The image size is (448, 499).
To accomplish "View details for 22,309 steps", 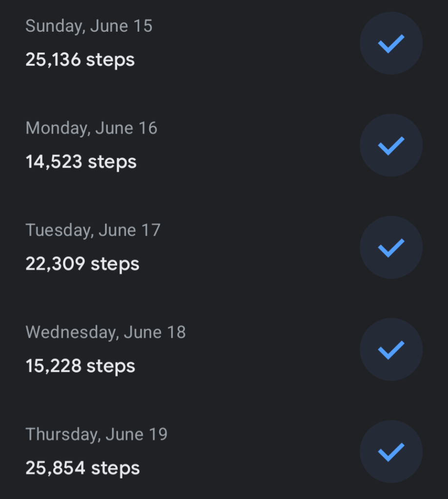I will click(x=82, y=264).
